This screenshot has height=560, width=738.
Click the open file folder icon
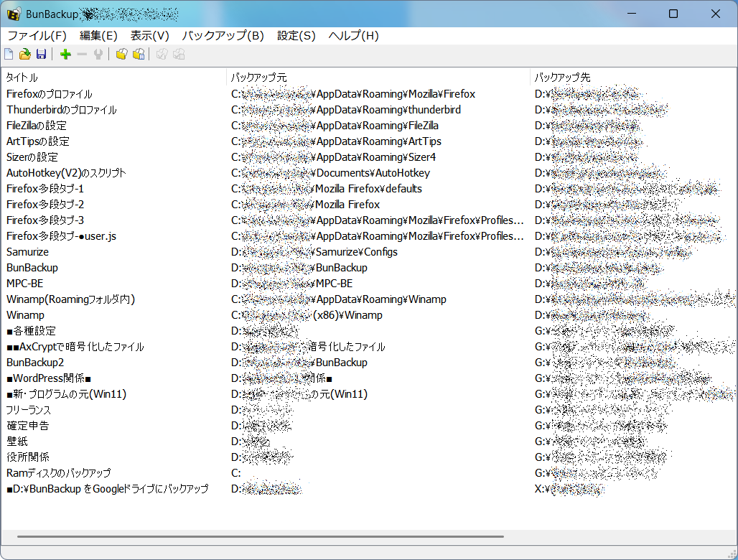[24, 55]
